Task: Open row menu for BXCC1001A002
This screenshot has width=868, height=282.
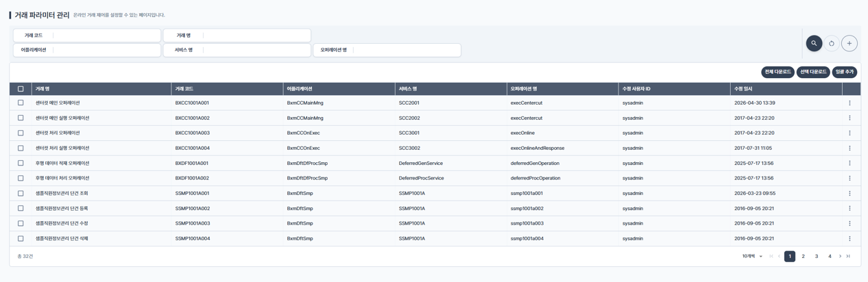Action: [849, 118]
